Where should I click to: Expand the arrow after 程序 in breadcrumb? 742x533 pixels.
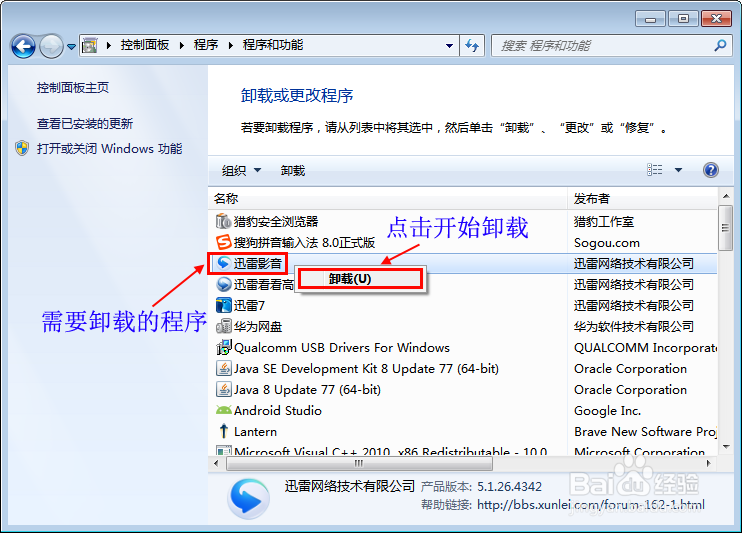pyautogui.click(x=231, y=45)
